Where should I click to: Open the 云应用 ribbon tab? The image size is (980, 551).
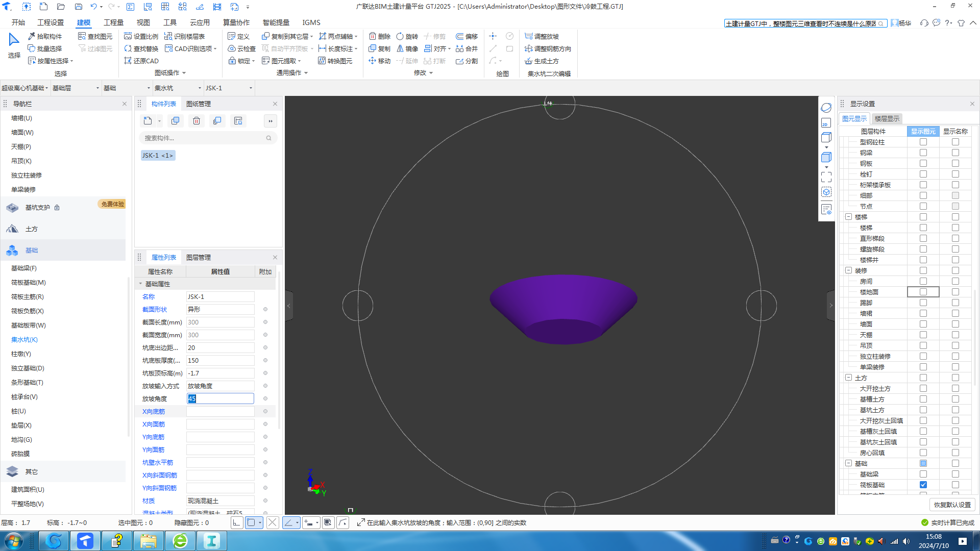coord(200,22)
